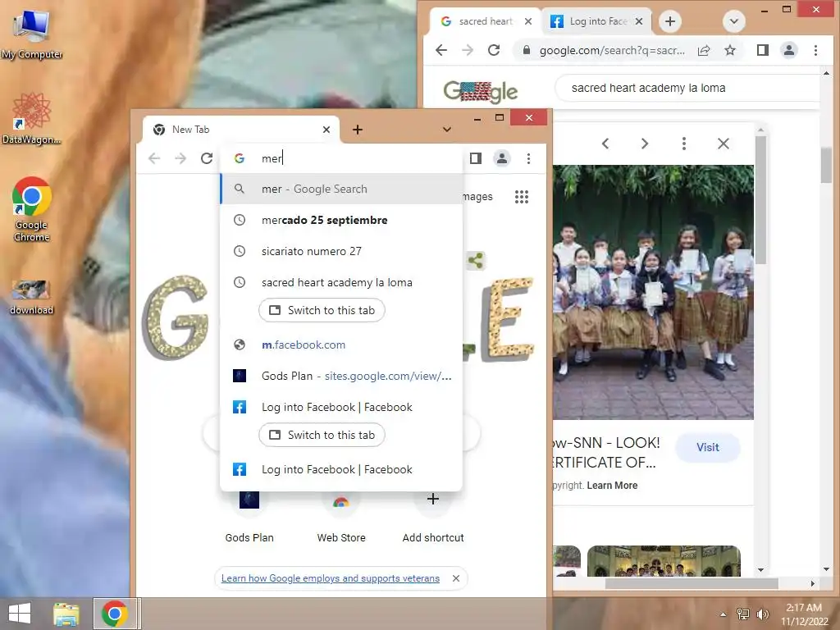Viewport: 840px width, 630px height.
Task: Open three-dot menu in back Chrome window
Action: click(x=816, y=50)
